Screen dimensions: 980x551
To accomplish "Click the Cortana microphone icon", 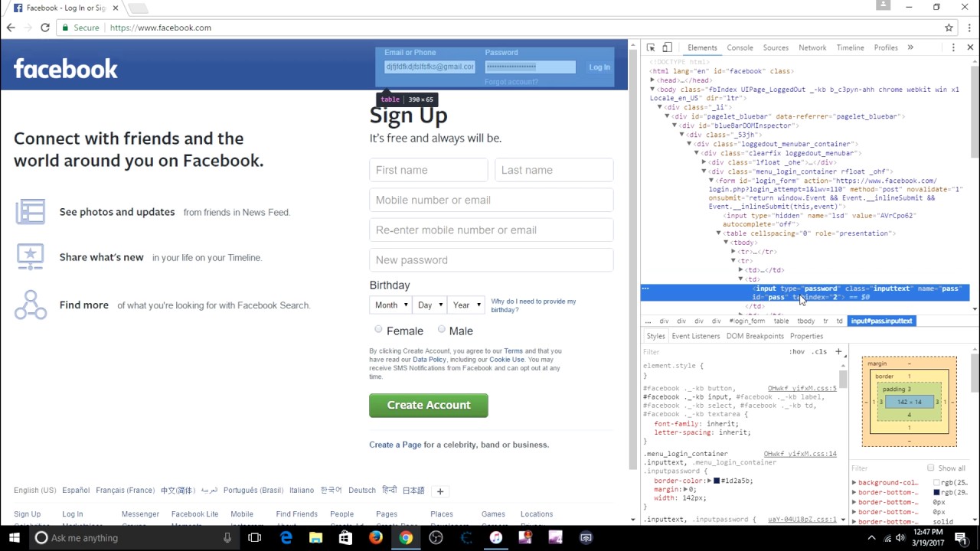I will click(227, 538).
